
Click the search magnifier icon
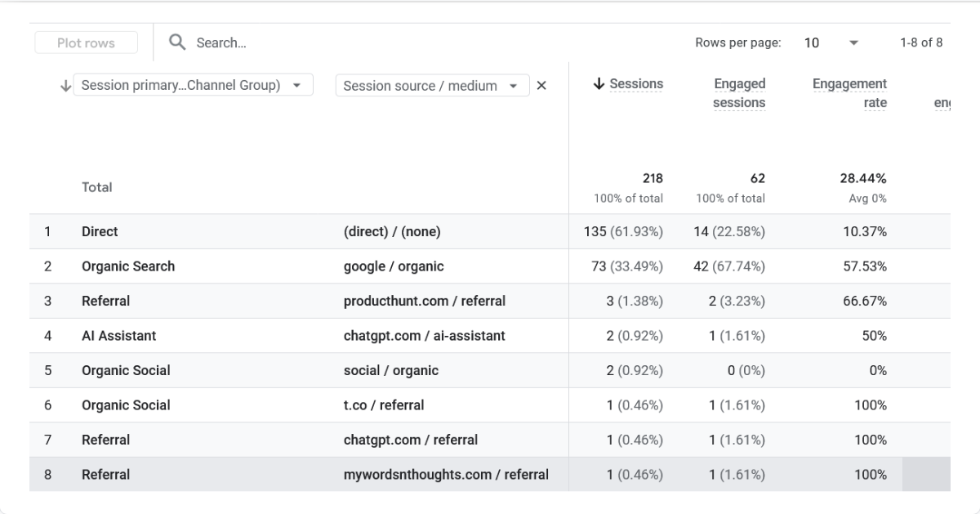(x=177, y=42)
